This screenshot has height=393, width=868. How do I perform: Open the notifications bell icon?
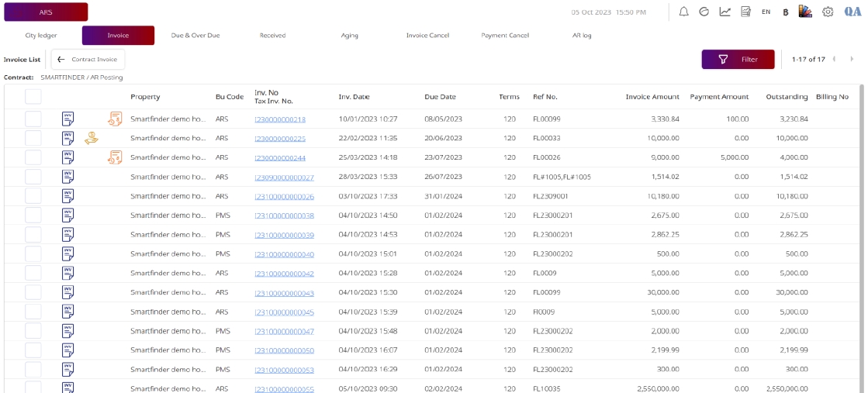pos(683,12)
